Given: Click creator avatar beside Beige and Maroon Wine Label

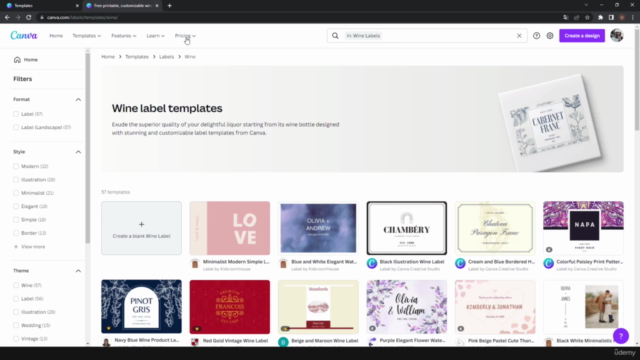Looking at the screenshot, I should coord(283,342).
